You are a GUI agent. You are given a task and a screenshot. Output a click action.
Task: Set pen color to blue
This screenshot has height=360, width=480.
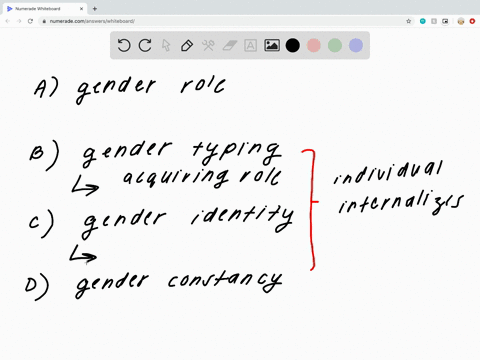click(356, 45)
